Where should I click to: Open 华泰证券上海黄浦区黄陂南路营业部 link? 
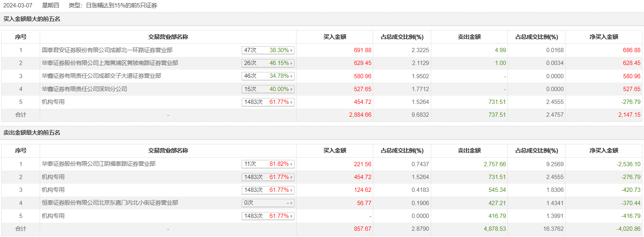click(110, 63)
